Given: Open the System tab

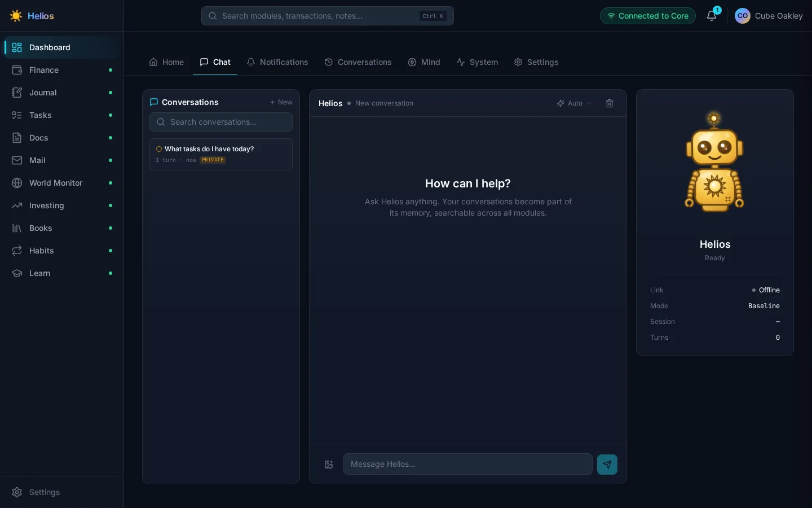Looking at the screenshot, I should click(x=477, y=62).
